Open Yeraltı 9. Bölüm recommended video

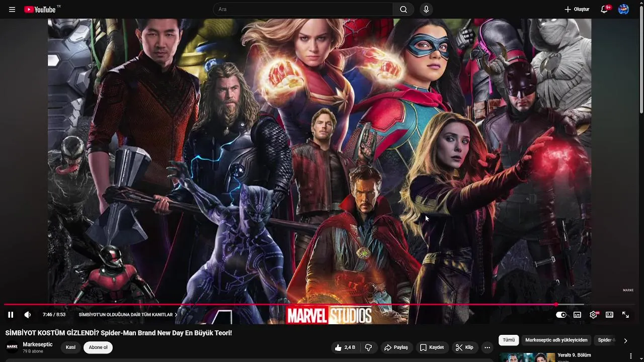[x=575, y=355]
